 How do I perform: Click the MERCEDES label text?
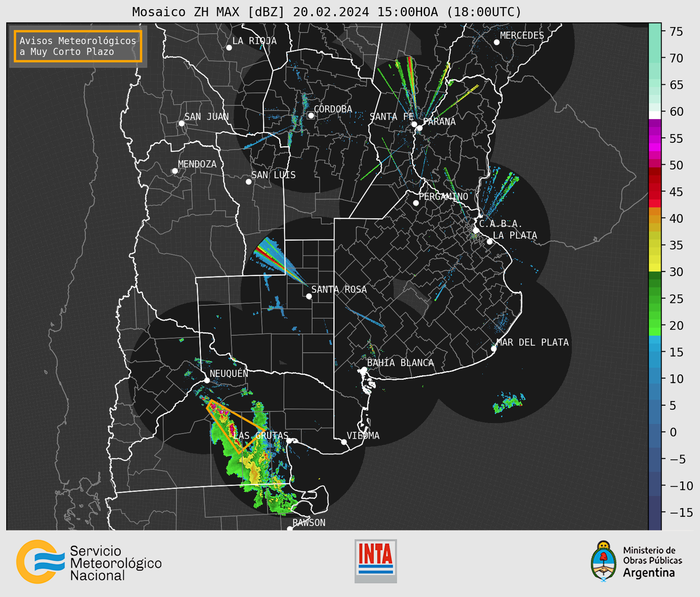coord(522,36)
